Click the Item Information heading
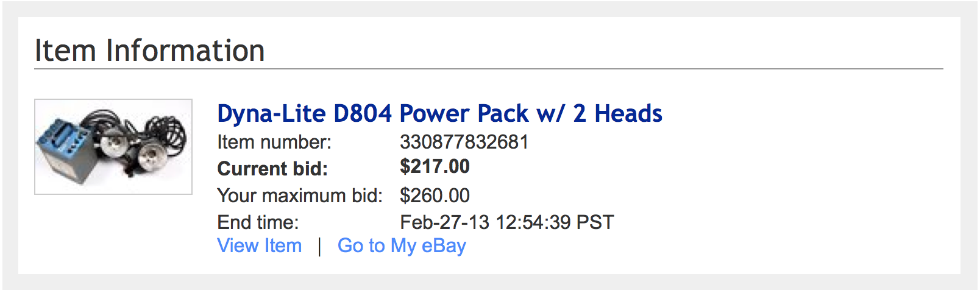 tap(149, 50)
